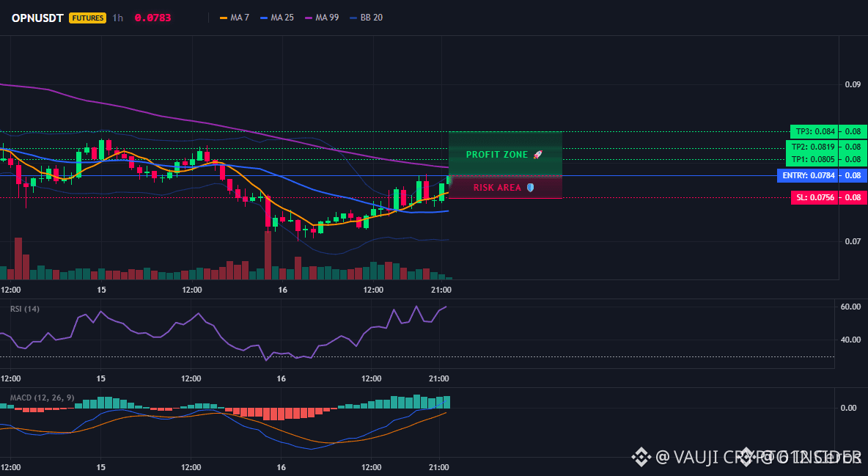Click the 16 date label on the main chart axis
This screenshot has height=476, width=868.
282,290
